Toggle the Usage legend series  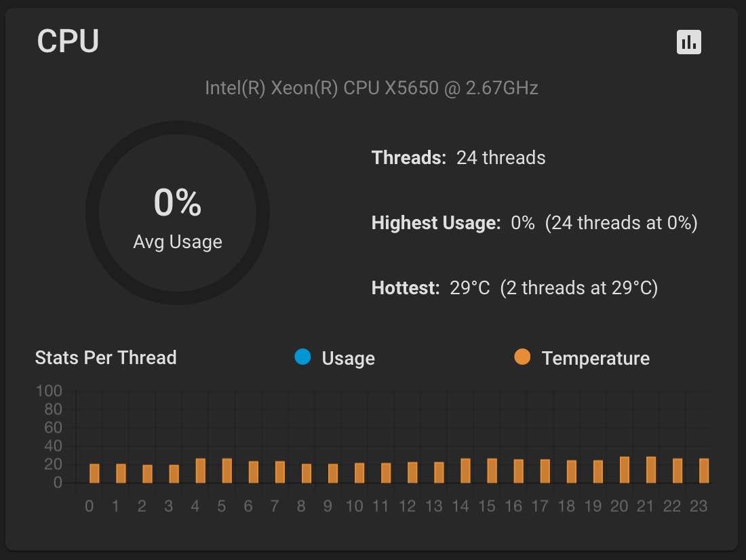(x=348, y=358)
